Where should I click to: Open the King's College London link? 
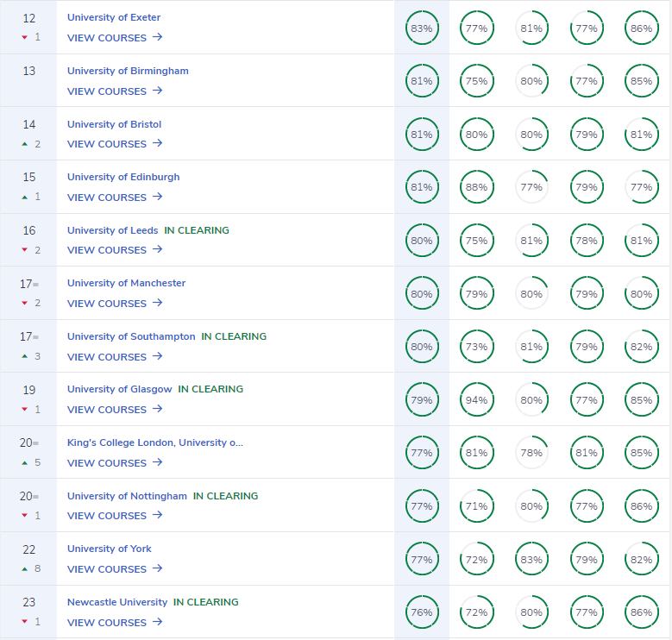(x=155, y=442)
